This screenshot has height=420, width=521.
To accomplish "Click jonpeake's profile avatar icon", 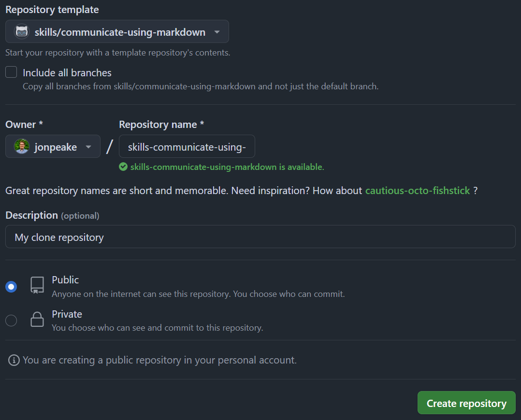I will 22,146.
